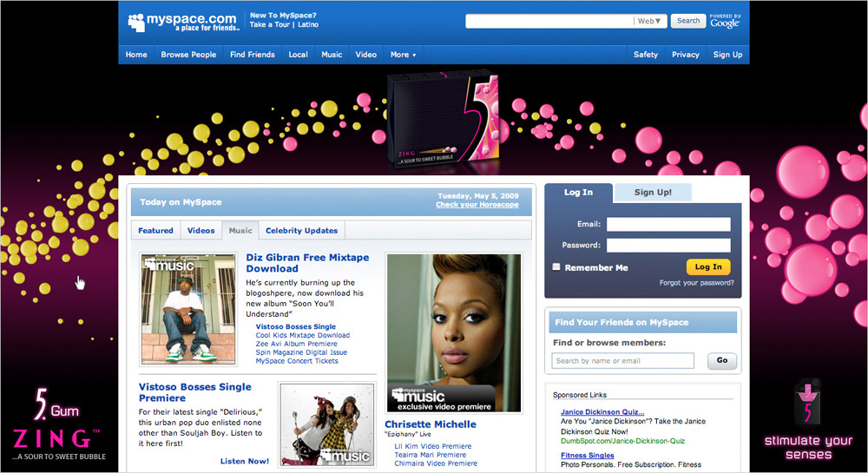Switch to the Sign Up! tab

tap(653, 193)
